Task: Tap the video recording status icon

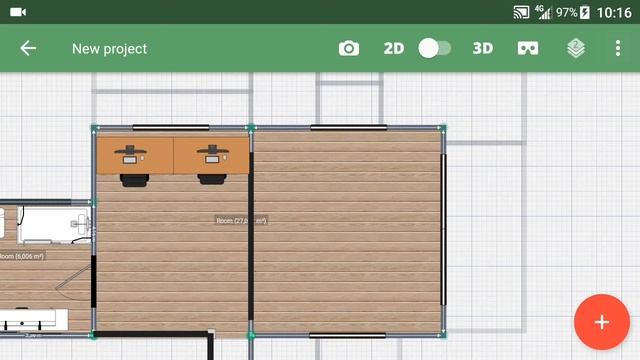Action: tap(18, 12)
